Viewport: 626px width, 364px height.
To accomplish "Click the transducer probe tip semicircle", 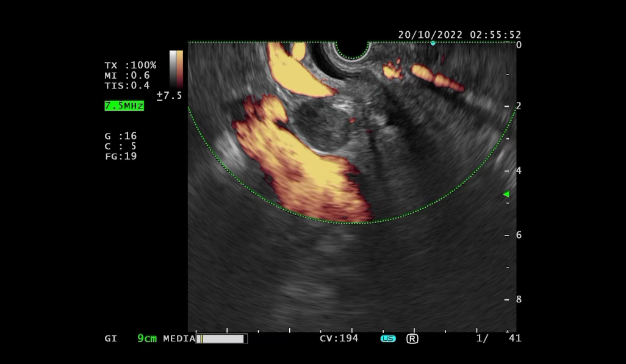I will click(x=353, y=49).
